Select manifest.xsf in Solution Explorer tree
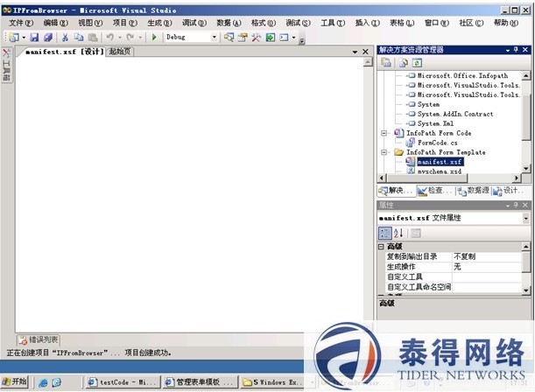 pyautogui.click(x=440, y=162)
